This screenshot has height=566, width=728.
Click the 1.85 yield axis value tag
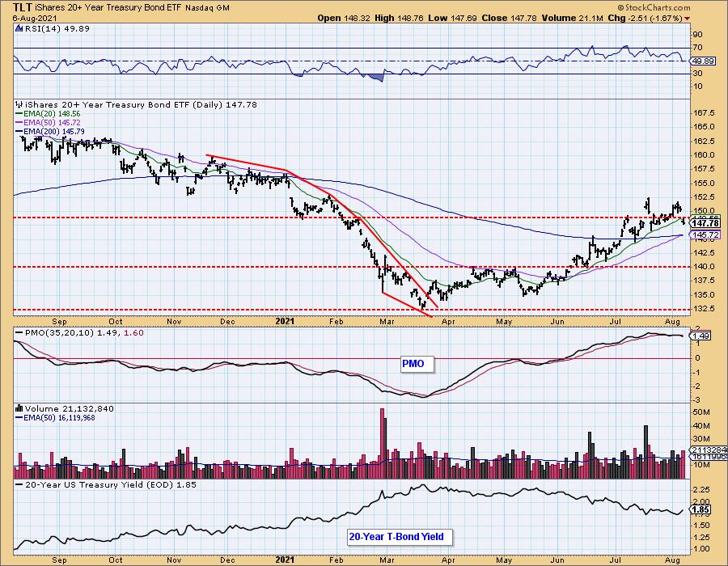click(700, 510)
